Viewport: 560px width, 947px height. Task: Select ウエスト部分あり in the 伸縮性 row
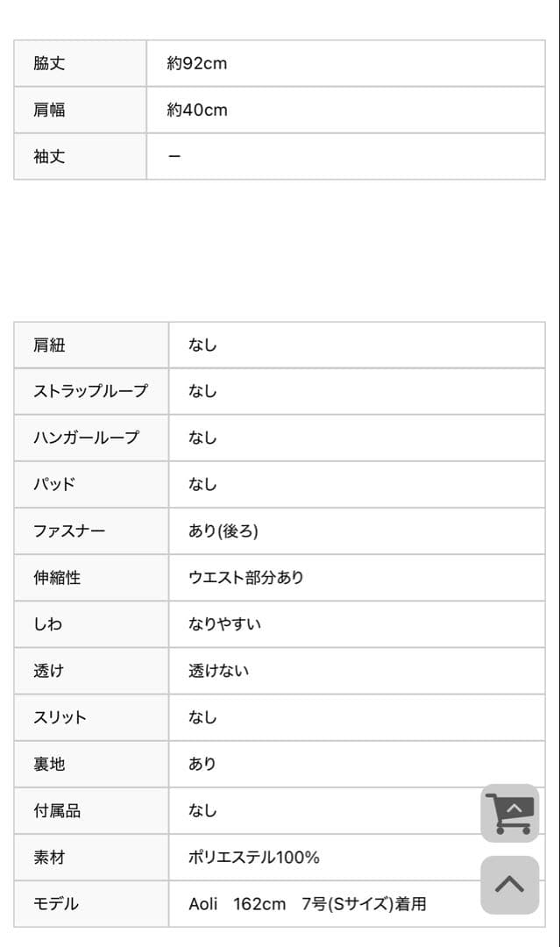[243, 577]
